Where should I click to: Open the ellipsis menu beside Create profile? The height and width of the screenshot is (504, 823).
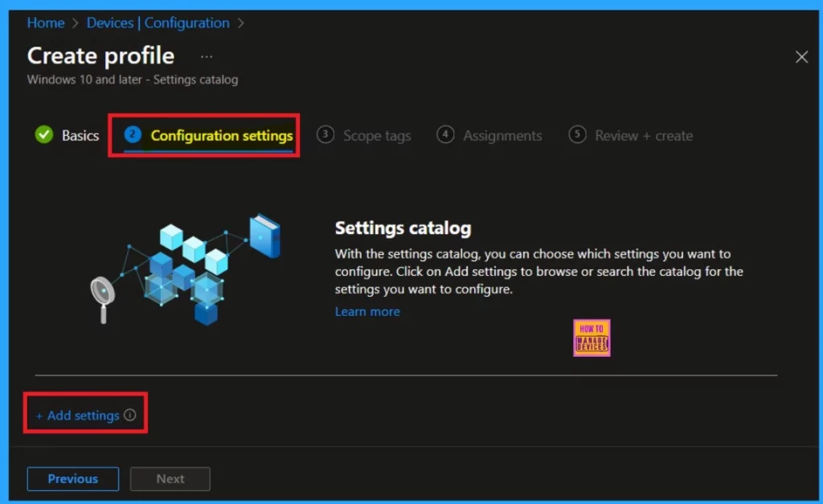pyautogui.click(x=207, y=57)
